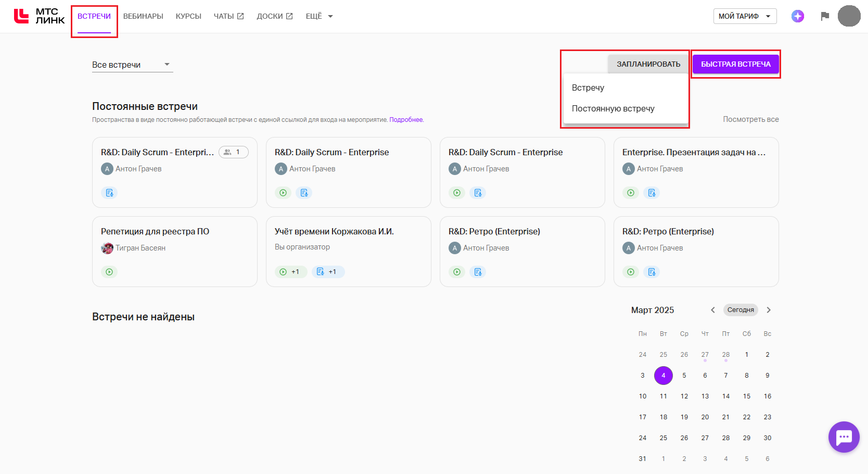Click notes icon on last R&D Ретро card
The width and height of the screenshot is (868, 474).
(x=652, y=272)
